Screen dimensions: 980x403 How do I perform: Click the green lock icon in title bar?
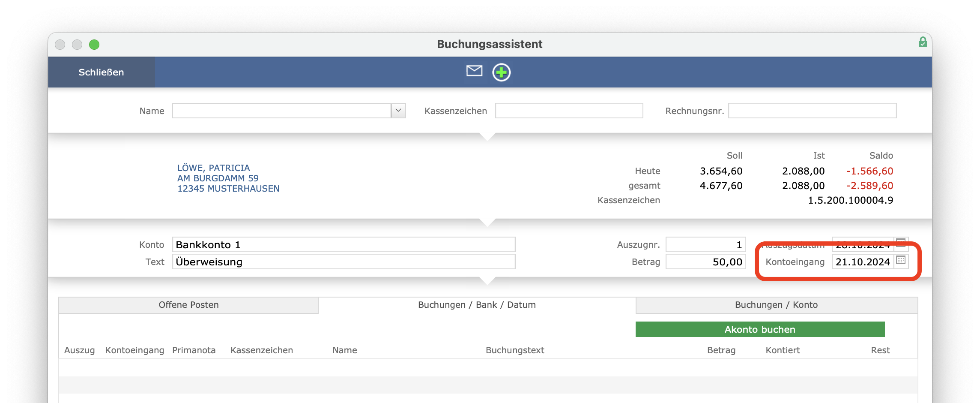[923, 42]
